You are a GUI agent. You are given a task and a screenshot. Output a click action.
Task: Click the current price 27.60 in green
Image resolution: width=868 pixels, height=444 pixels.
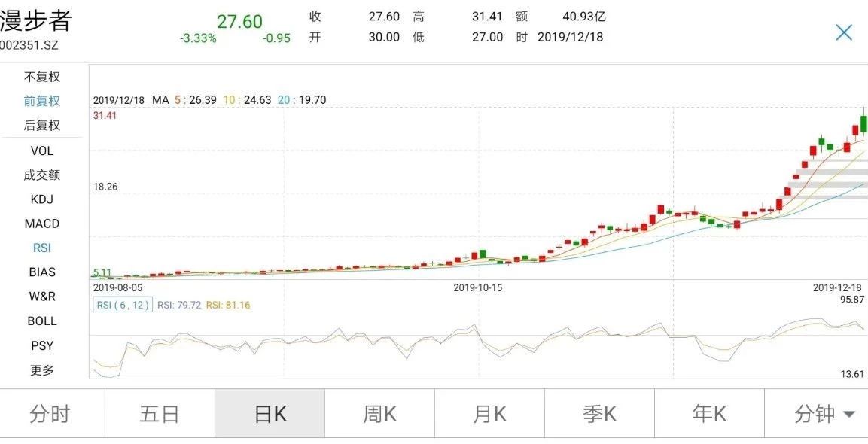click(239, 22)
